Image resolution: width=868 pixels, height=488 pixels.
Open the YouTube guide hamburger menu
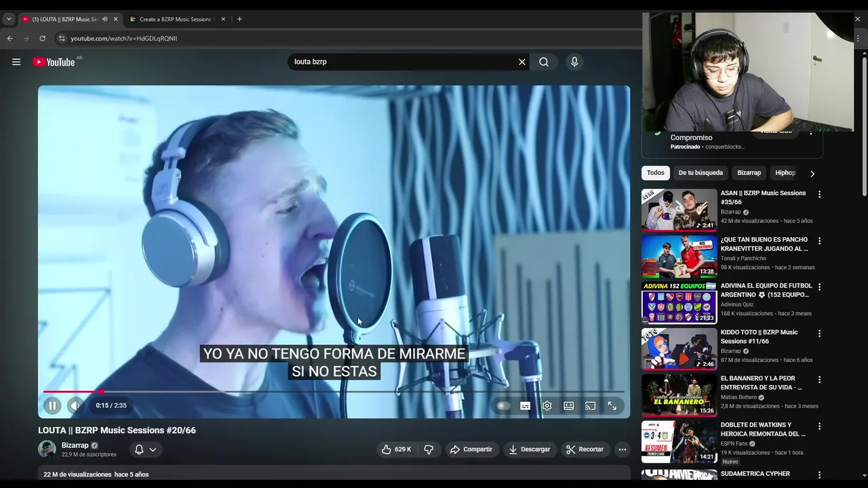(16, 62)
